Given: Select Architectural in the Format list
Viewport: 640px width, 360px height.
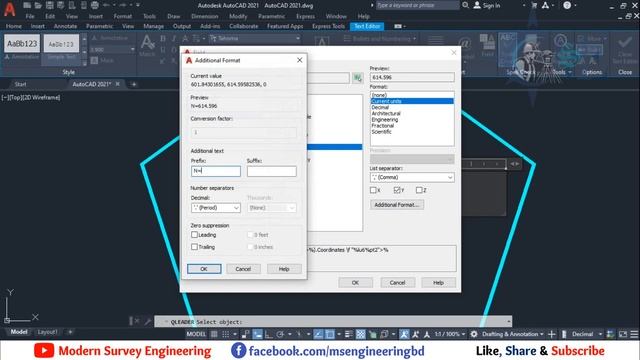Looking at the screenshot, I should point(386,113).
